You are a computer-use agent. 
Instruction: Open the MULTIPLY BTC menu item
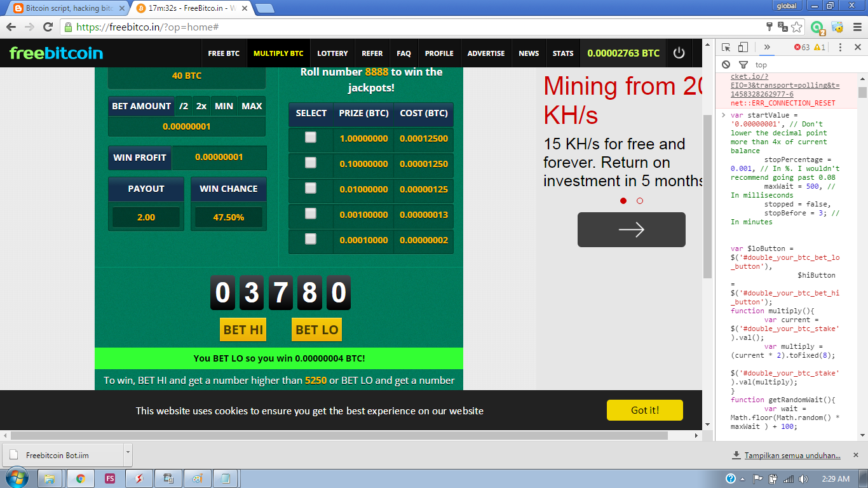(278, 53)
